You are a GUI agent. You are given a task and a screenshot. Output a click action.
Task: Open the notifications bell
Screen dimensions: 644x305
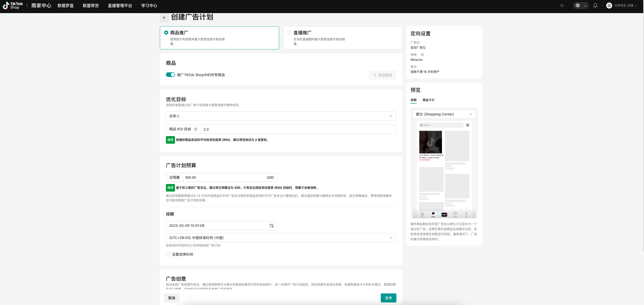pos(595,6)
